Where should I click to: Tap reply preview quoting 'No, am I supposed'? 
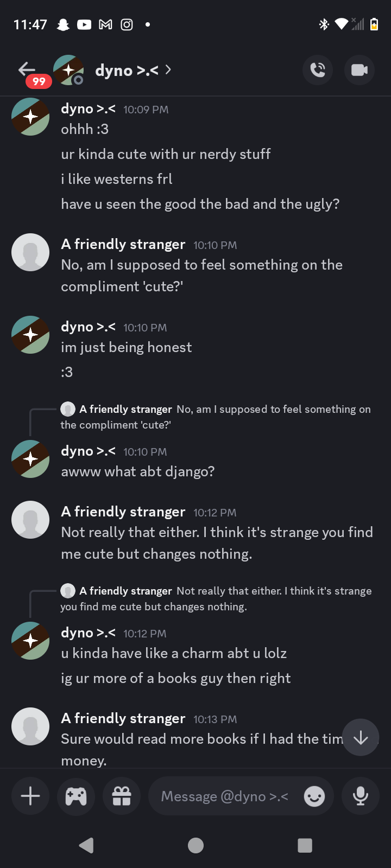click(x=217, y=417)
